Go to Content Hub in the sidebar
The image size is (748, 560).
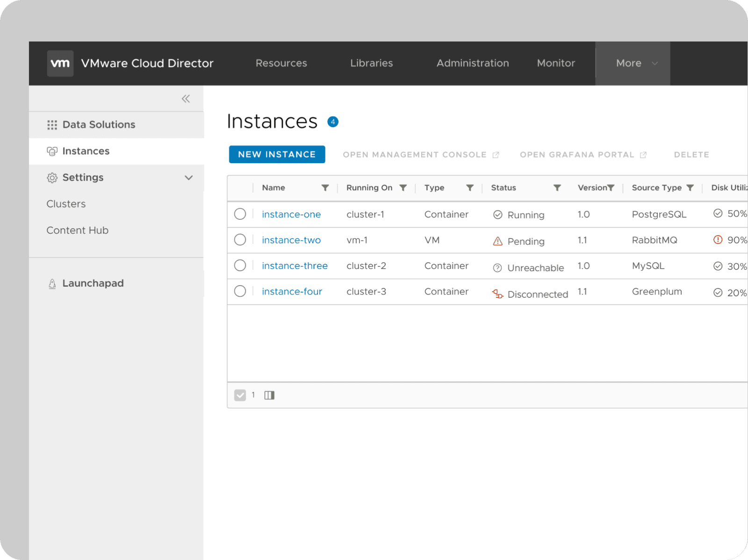coord(78,230)
